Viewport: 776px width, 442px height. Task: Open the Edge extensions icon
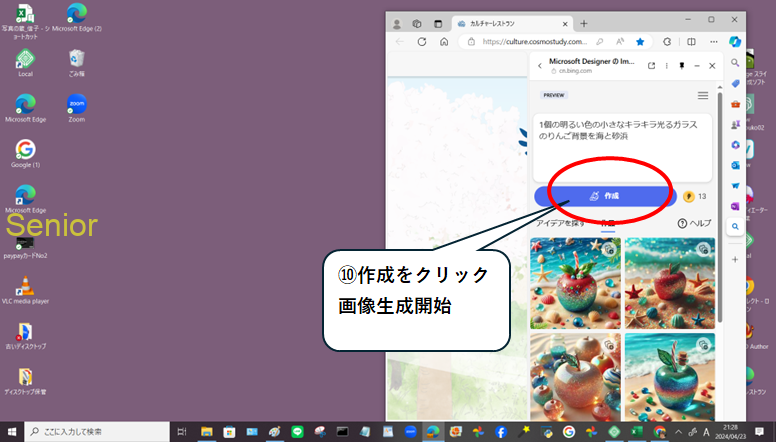coord(667,42)
